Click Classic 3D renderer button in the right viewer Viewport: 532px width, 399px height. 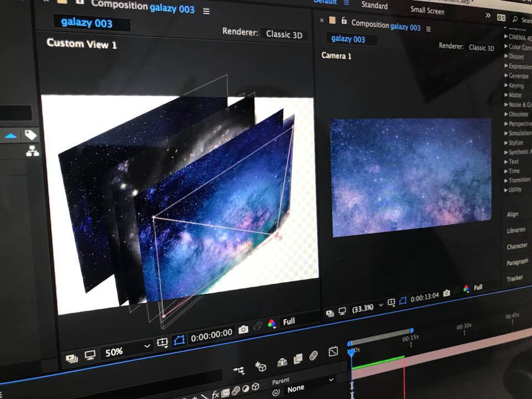[x=481, y=48]
